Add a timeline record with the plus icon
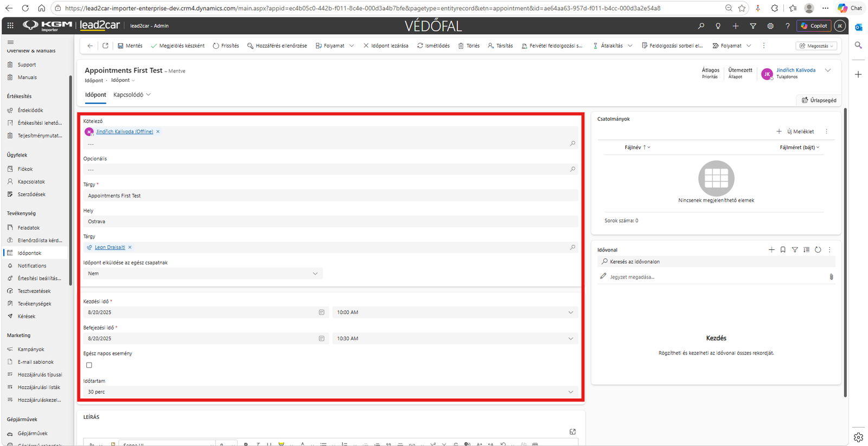Image resolution: width=868 pixels, height=446 pixels. (x=771, y=250)
